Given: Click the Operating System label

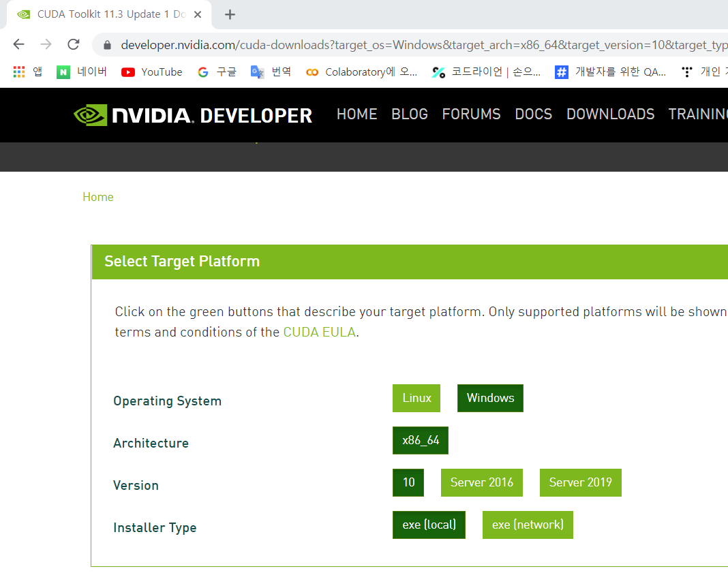Looking at the screenshot, I should tap(168, 401).
